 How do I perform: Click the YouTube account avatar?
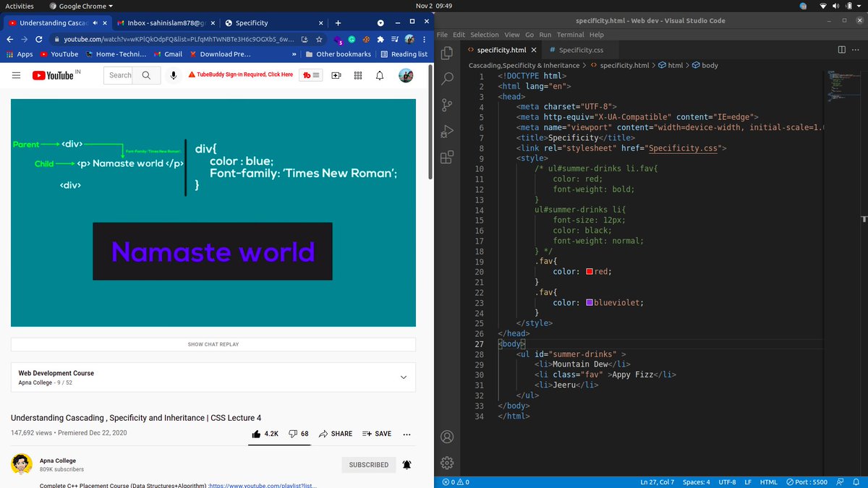[406, 75]
